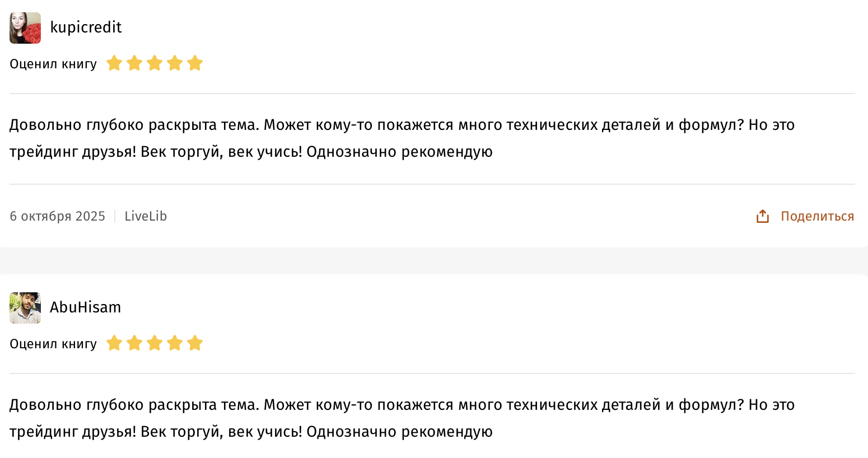Screen dimensions: 868x458
Task: Click fourth star in AbuHisam's rating
Action: (175, 343)
